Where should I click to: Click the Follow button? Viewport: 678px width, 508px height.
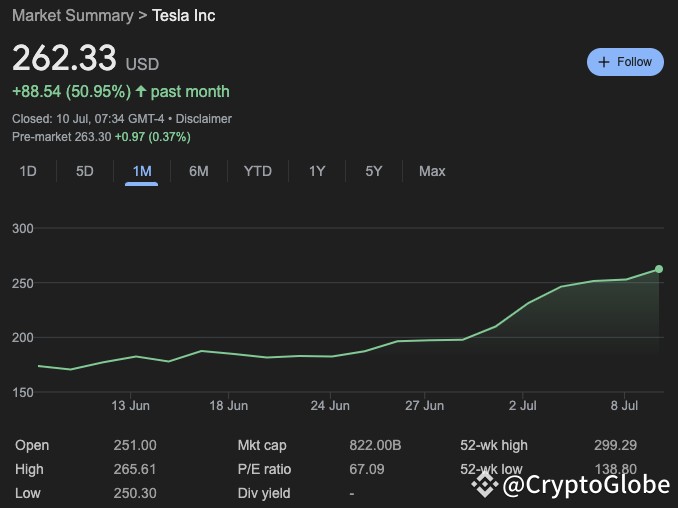coord(625,62)
